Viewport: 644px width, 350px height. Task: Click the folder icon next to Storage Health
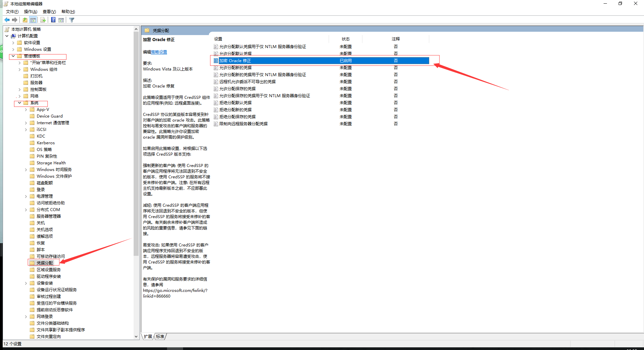[x=32, y=163]
